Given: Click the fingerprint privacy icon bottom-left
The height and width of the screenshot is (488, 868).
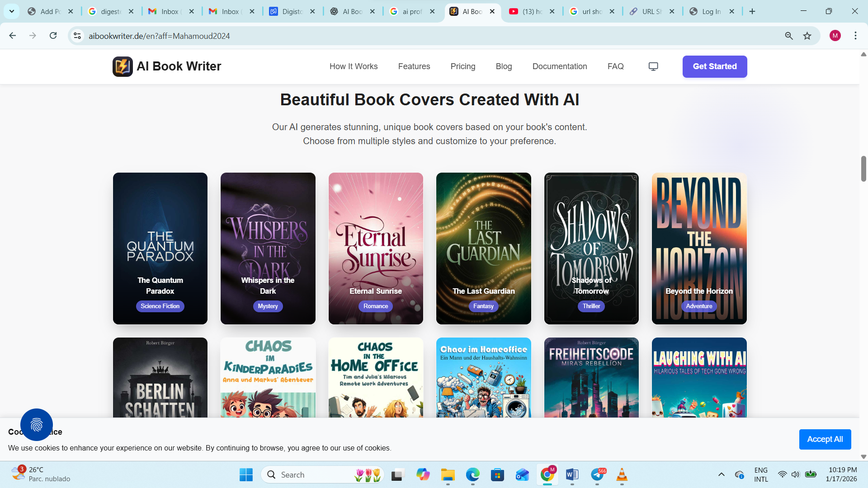Looking at the screenshot, I should tap(36, 425).
